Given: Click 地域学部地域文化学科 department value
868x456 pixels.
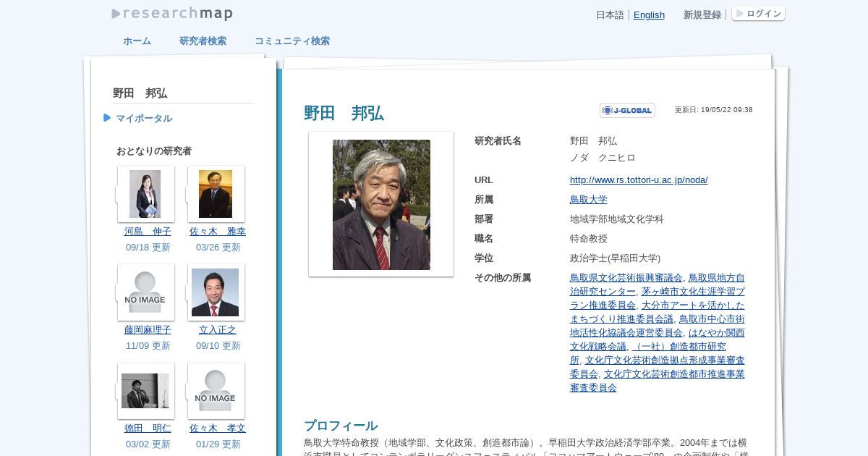Looking at the screenshot, I should pos(617,219).
